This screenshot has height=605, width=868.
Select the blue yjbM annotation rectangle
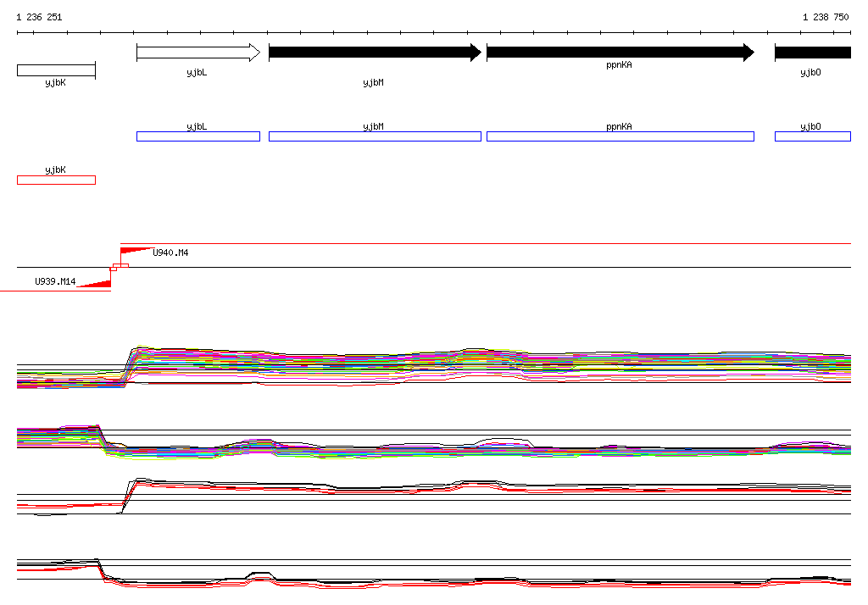point(375,136)
